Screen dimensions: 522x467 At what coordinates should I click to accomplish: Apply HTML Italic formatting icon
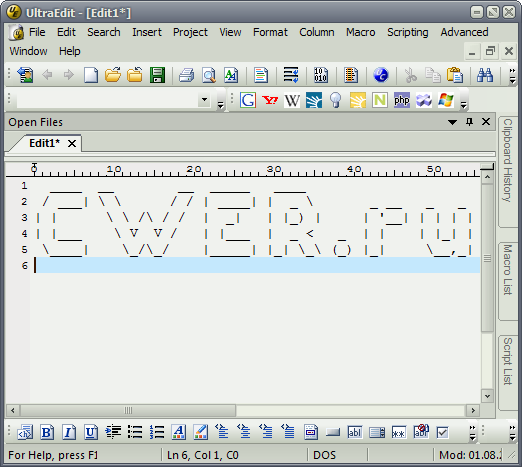[x=69, y=432]
